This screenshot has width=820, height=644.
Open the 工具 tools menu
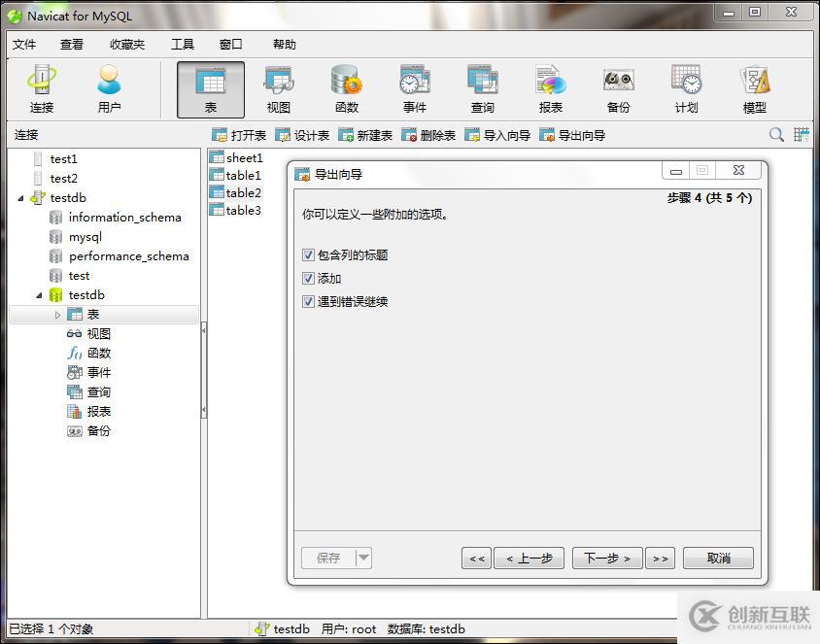point(183,45)
